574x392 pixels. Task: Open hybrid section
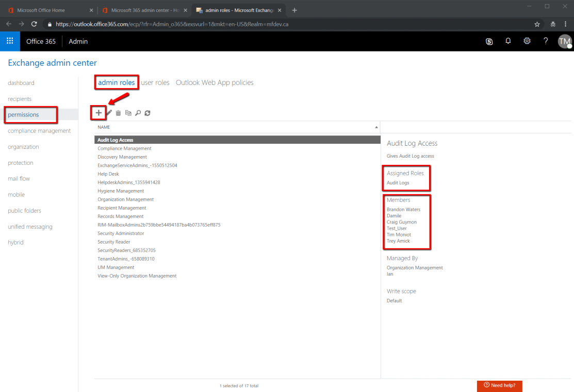[15, 243]
